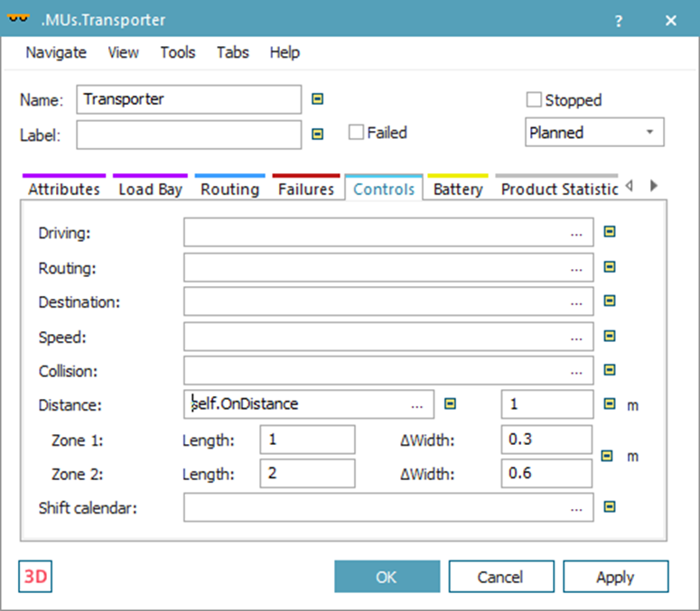Click the help question mark in title bar
This screenshot has height=611, width=700.
pos(619,21)
